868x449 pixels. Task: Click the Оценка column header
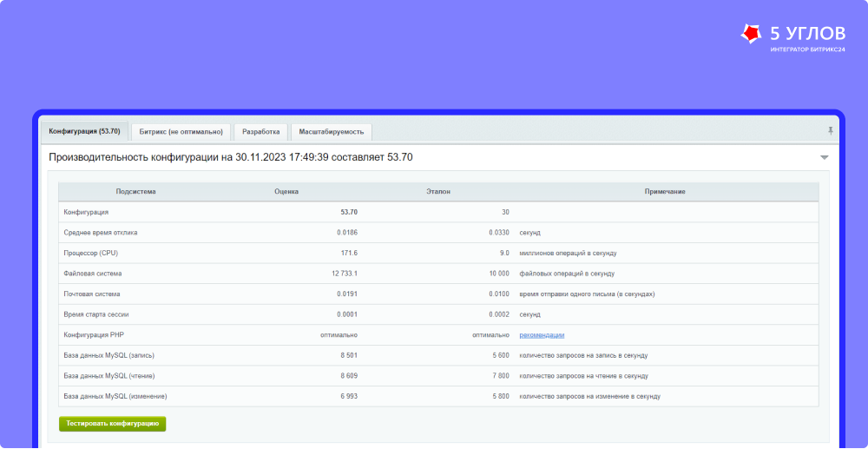[286, 191]
